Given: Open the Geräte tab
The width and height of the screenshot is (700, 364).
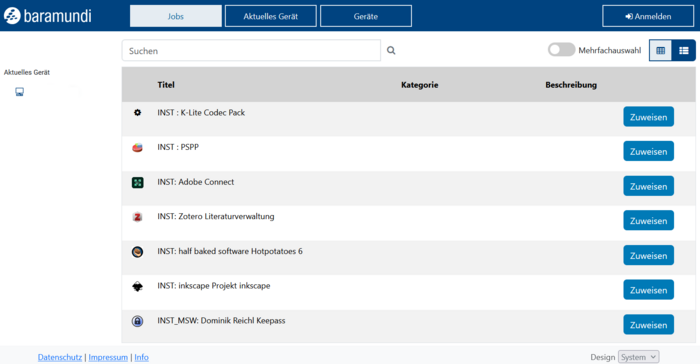Looking at the screenshot, I should coord(366,16).
